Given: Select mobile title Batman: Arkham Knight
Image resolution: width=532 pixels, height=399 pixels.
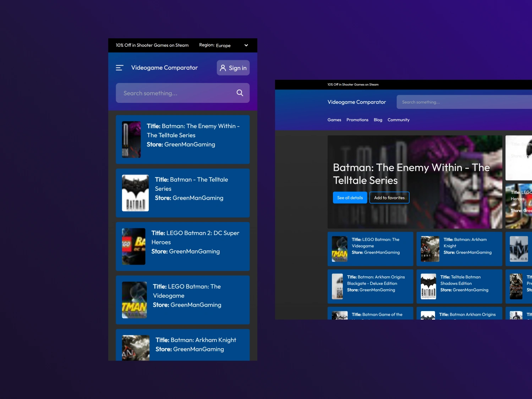Looking at the screenshot, I should 196,340.
